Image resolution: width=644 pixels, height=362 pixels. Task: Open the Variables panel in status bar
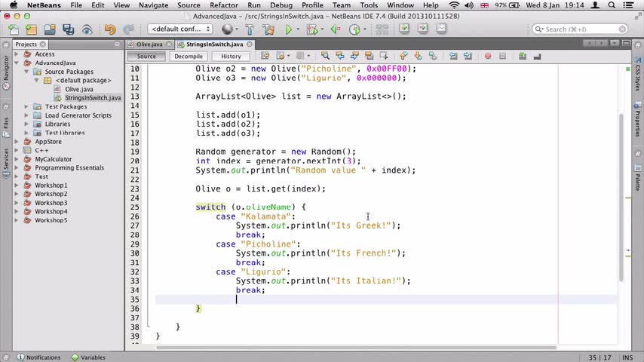coord(88,357)
